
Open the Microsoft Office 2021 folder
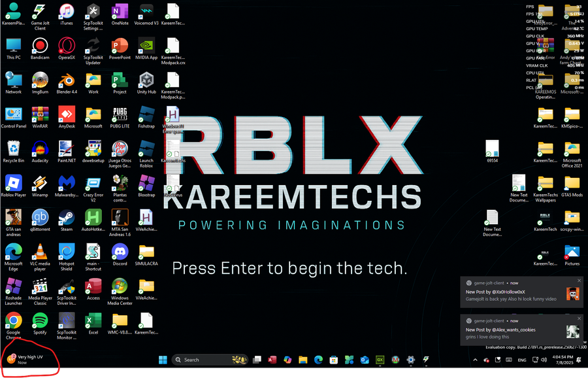572,154
